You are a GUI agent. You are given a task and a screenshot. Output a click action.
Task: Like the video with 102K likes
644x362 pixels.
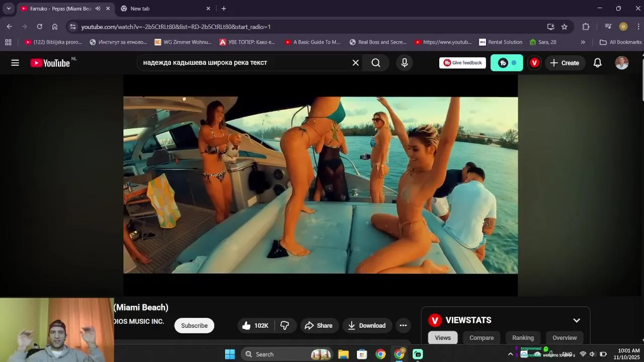click(256, 326)
